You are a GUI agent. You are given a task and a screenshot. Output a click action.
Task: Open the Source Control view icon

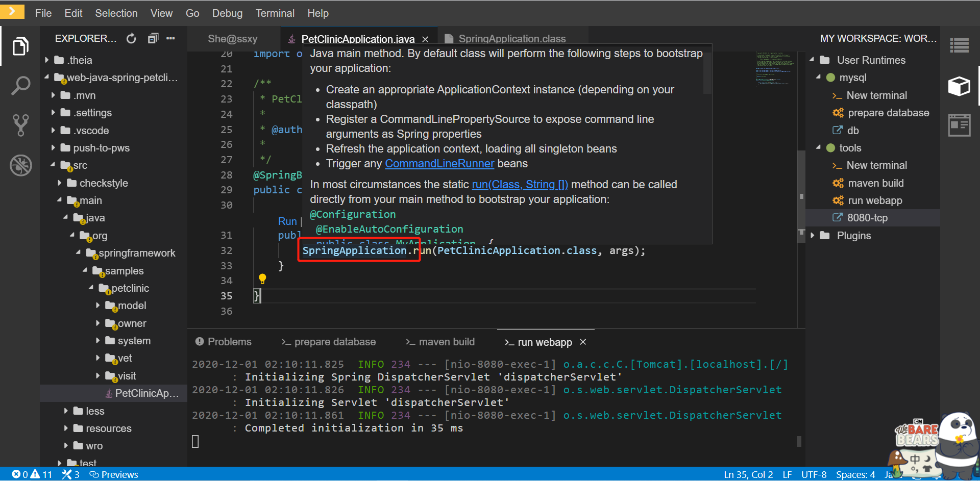tap(20, 125)
